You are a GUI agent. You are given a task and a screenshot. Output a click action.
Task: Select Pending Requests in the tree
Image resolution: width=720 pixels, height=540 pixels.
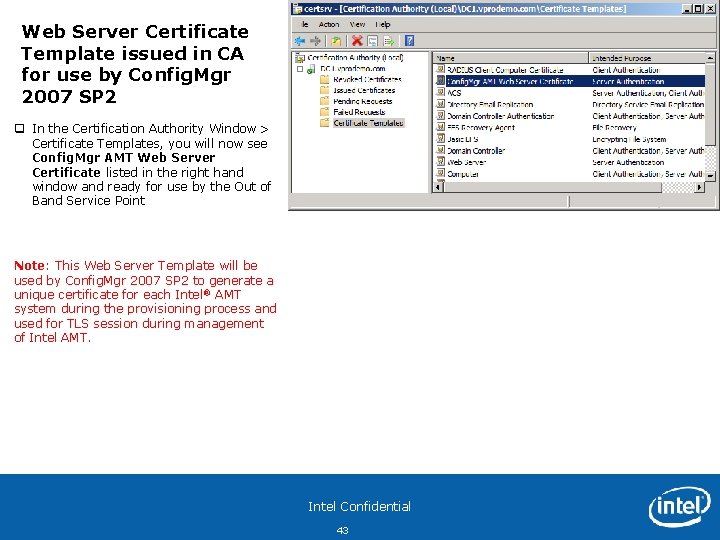click(363, 101)
